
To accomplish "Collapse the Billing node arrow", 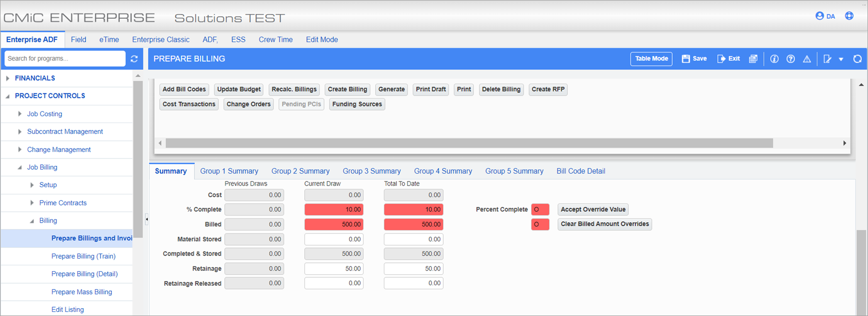I will point(32,221).
